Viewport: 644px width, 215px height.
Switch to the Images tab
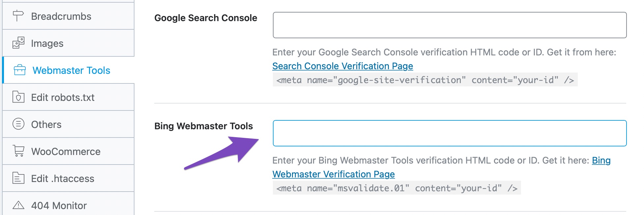(47, 43)
